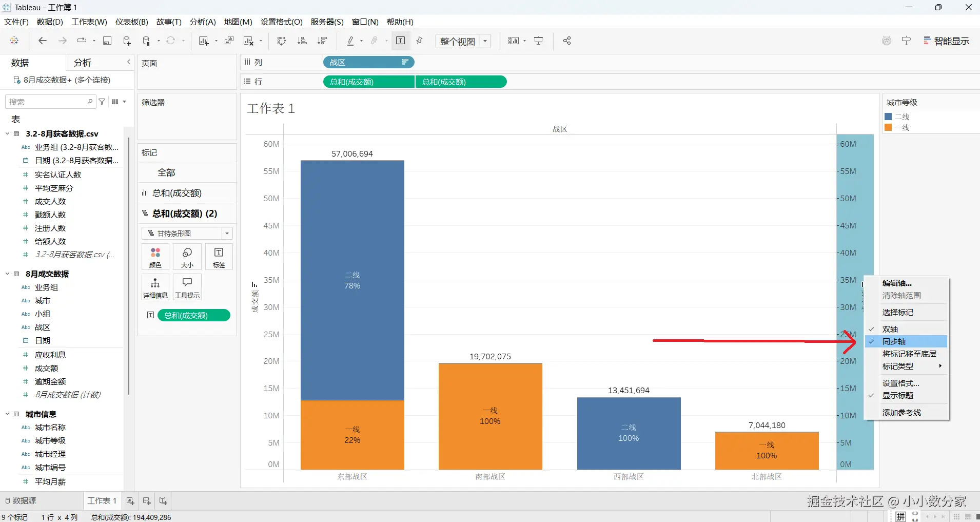
Task: Toggle show mark labels icon
Action: pos(401,41)
